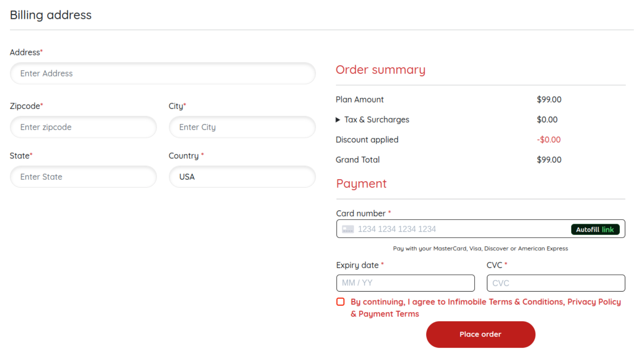Click the Billing address heading

click(x=51, y=15)
